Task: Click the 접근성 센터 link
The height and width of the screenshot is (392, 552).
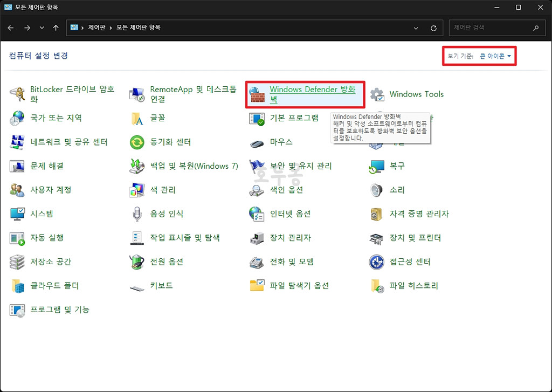Action: click(410, 262)
